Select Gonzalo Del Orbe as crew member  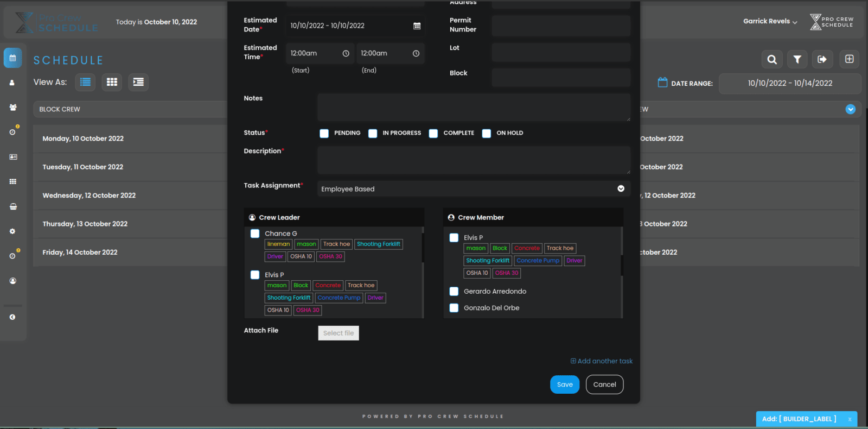[454, 308]
